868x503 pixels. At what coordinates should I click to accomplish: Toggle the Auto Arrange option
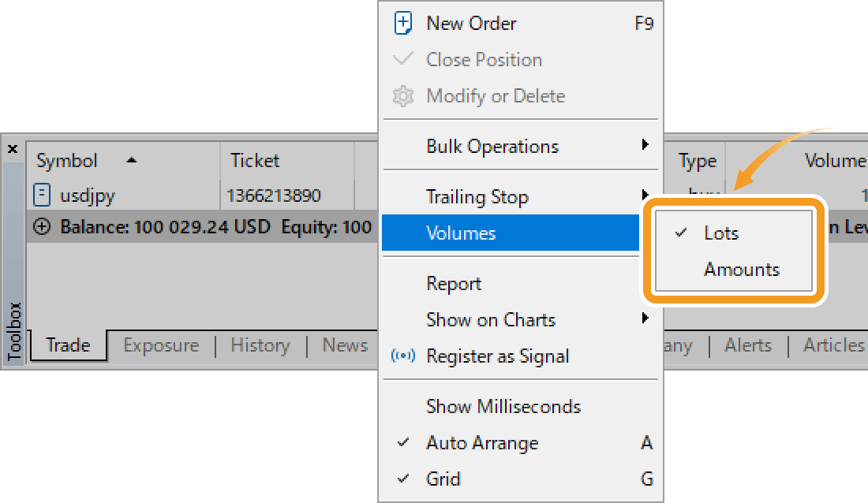click(520, 442)
